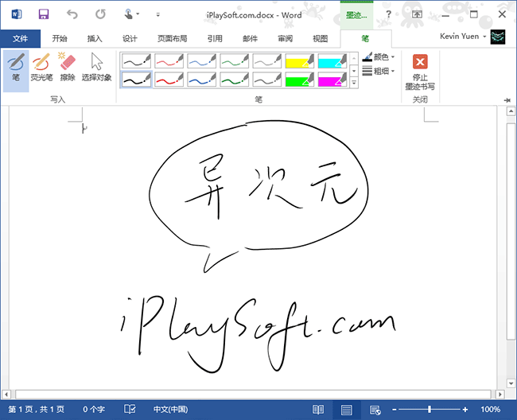The height and width of the screenshot is (420, 517).
Task: Switch to the 插入 Insert ribbon tab
Action: coord(95,38)
